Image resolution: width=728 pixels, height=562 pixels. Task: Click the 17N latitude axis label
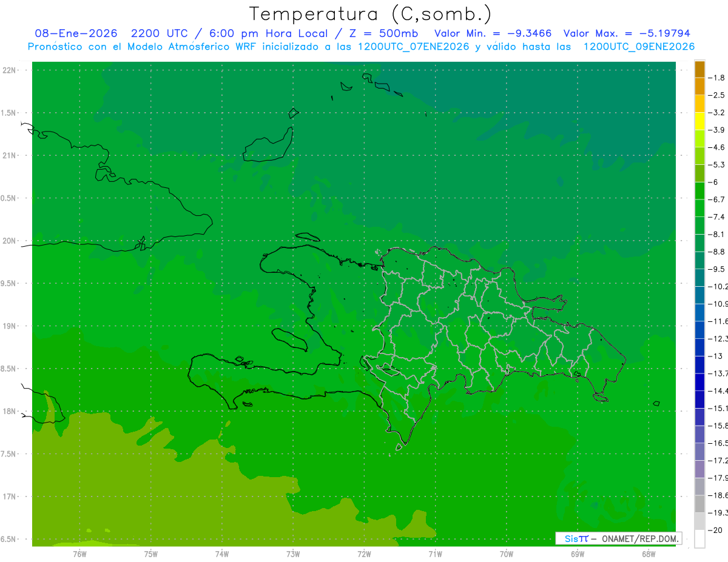tap(9, 497)
